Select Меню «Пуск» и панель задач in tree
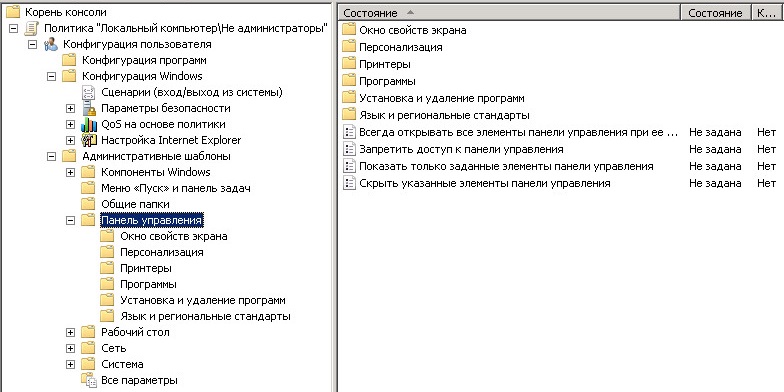Viewport: 784px width, 392px height. (176, 188)
